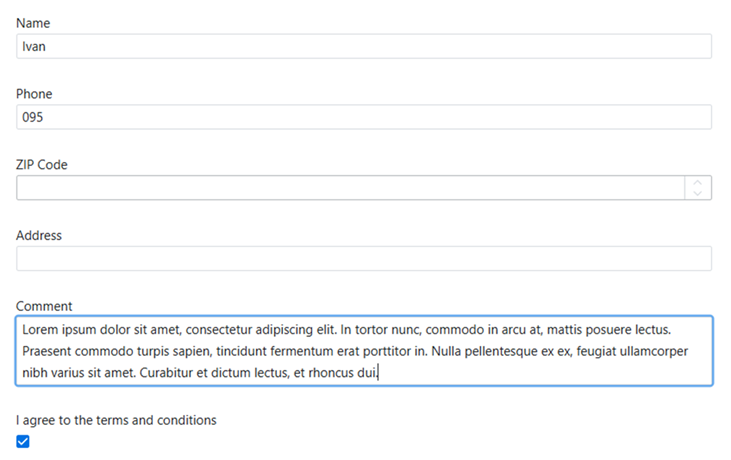731x460 pixels.
Task: Click the 'I agree to the terms and conditions' label
Action: (117, 420)
